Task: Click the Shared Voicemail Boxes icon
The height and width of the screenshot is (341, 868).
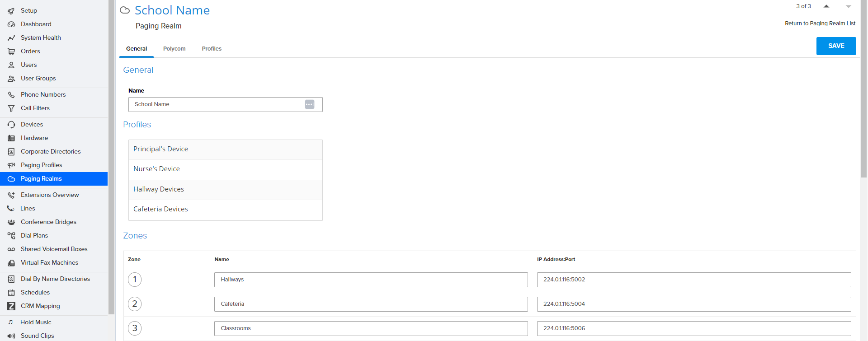Action: 12,249
